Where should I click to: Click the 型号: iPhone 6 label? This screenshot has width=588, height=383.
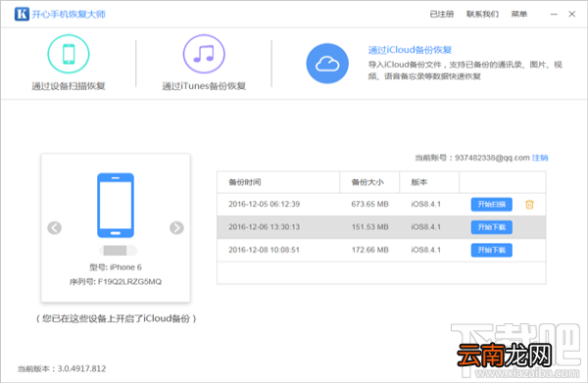coord(116,267)
